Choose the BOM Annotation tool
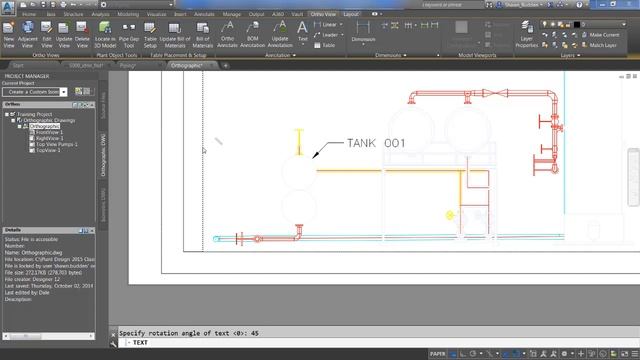 (252, 35)
